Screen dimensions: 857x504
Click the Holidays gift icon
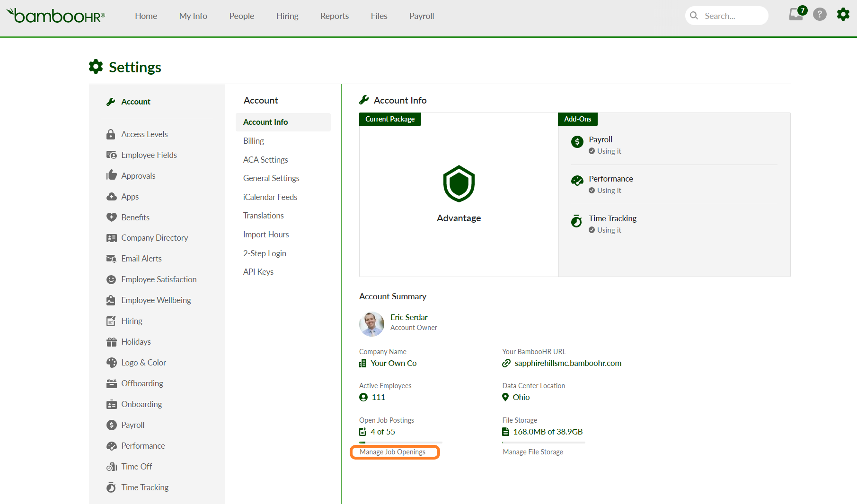[x=111, y=342]
